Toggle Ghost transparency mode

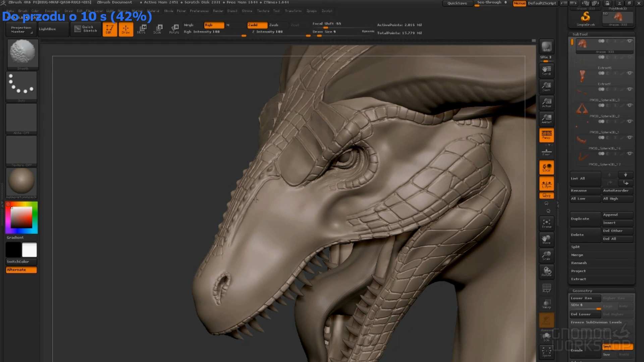pos(546,320)
